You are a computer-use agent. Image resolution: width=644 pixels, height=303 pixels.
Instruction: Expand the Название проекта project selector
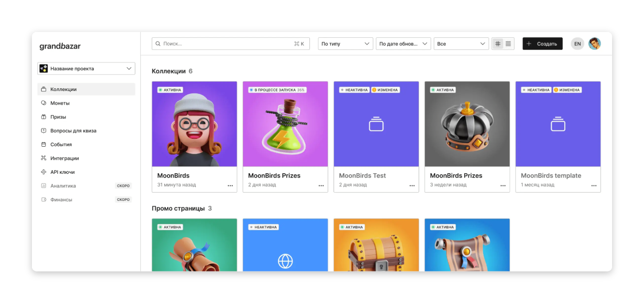point(86,69)
